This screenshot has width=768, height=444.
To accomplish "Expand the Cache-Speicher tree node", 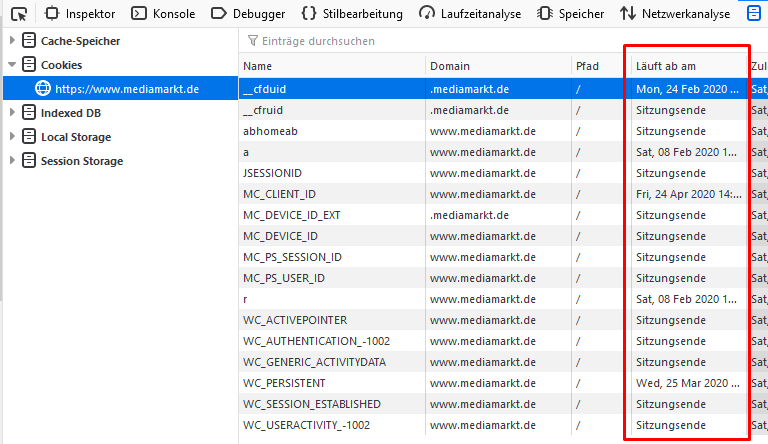I will pyautogui.click(x=12, y=41).
